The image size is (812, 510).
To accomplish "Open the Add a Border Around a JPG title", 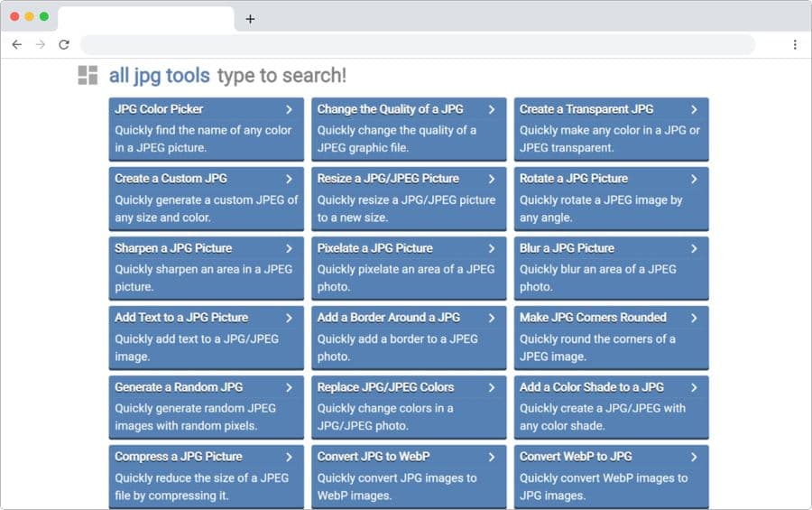I will [388, 317].
